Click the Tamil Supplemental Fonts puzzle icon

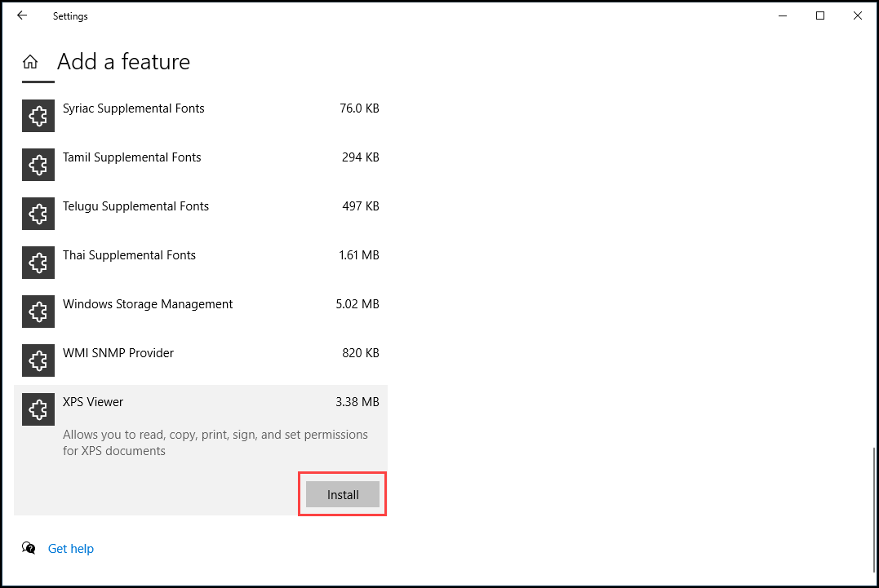click(x=38, y=165)
